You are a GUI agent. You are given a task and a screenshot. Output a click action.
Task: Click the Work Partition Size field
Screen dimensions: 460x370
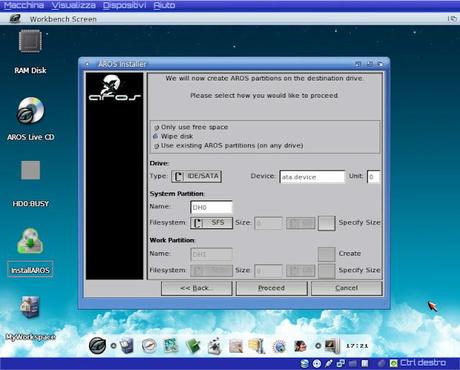(269, 271)
